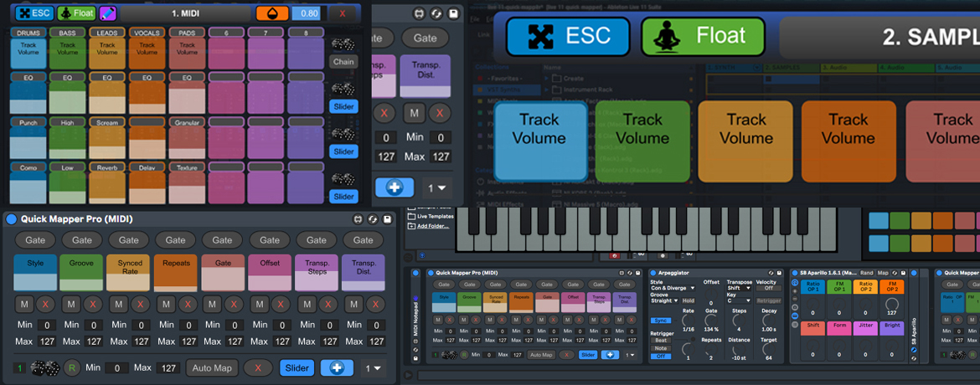
Task: Adjust the green Groove slider pad
Action: (82, 273)
